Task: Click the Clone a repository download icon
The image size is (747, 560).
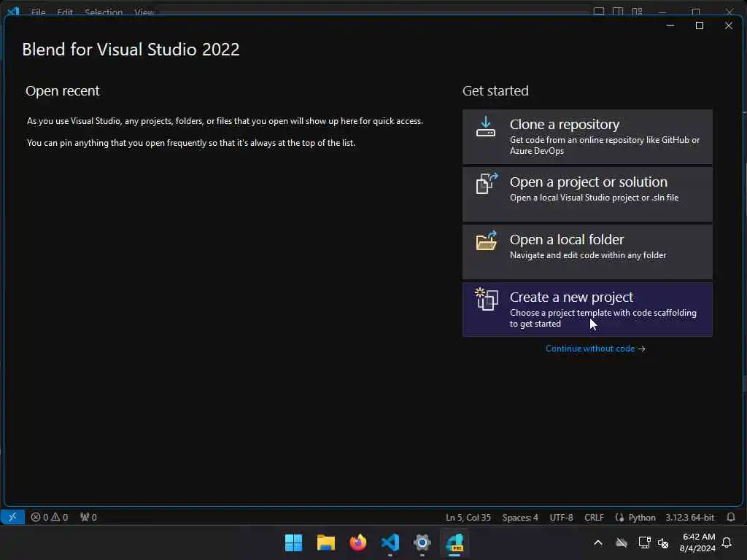Action: click(x=485, y=127)
